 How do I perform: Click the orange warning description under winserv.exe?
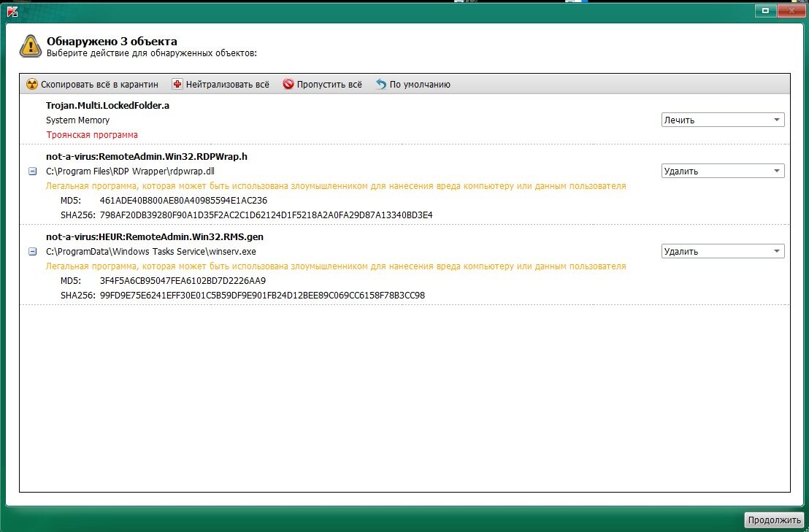tap(336, 266)
